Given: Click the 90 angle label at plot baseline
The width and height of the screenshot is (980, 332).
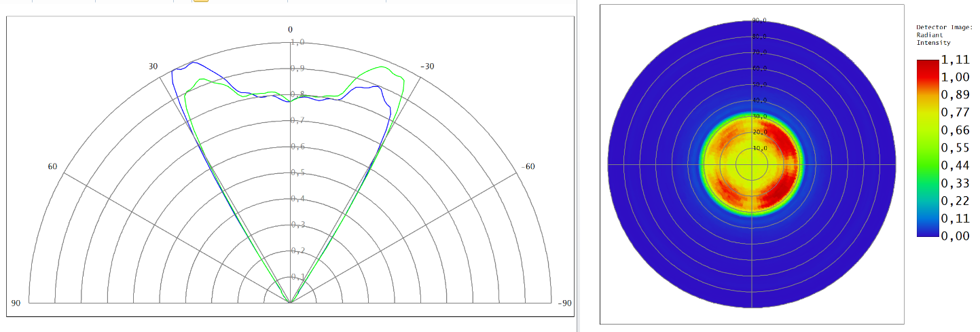Looking at the screenshot, I should (16, 303).
